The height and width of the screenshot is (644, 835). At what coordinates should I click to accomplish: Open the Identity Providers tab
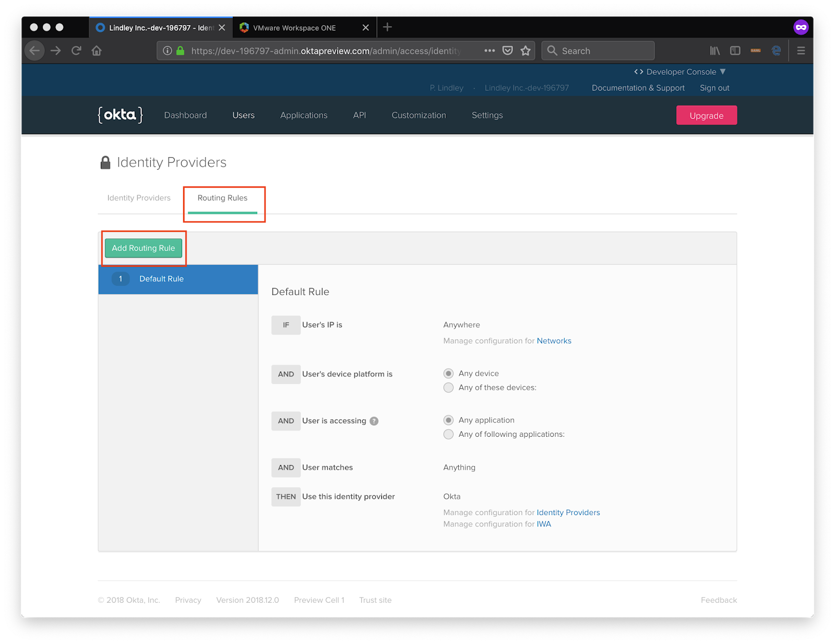(139, 198)
